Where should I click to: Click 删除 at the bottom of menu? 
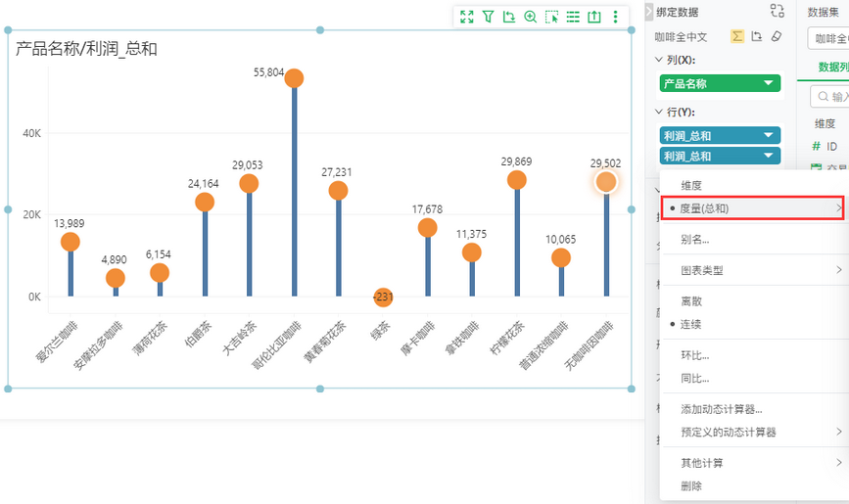[691, 486]
